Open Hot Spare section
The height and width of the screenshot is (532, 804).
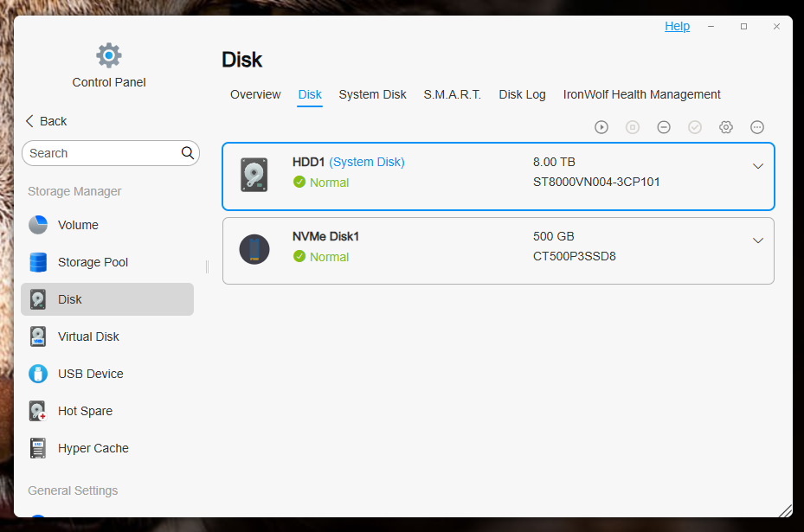pyautogui.click(x=107, y=411)
